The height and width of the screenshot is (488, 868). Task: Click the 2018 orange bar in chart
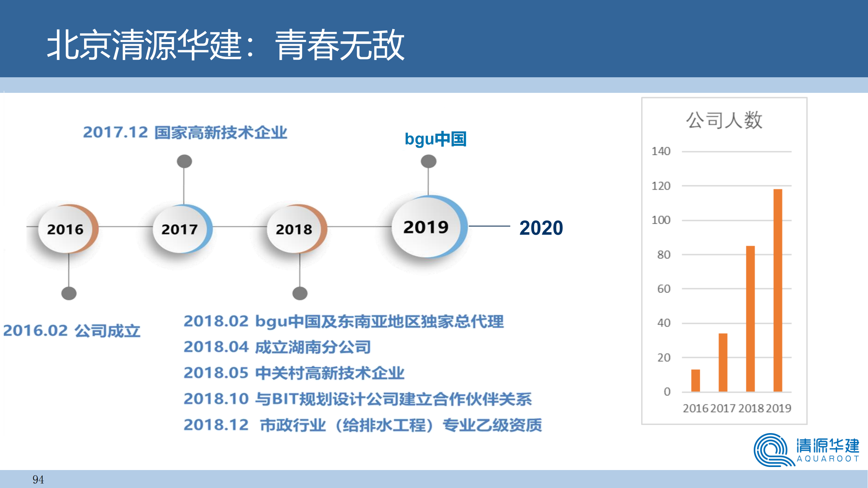pyautogui.click(x=750, y=319)
